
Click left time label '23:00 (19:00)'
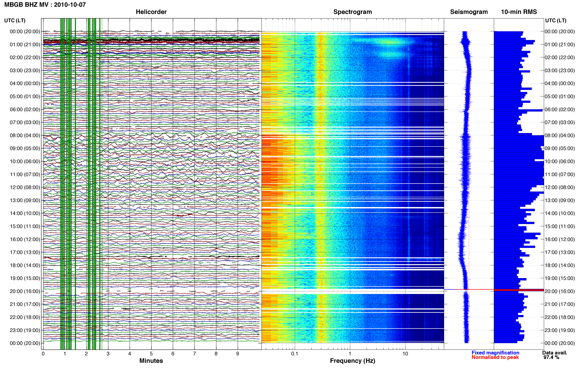tap(25, 330)
